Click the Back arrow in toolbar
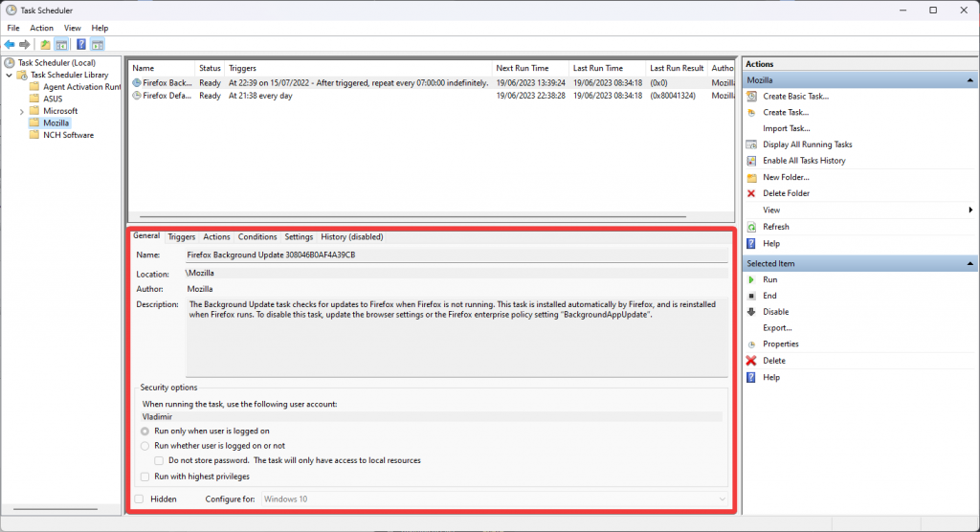 [10, 44]
